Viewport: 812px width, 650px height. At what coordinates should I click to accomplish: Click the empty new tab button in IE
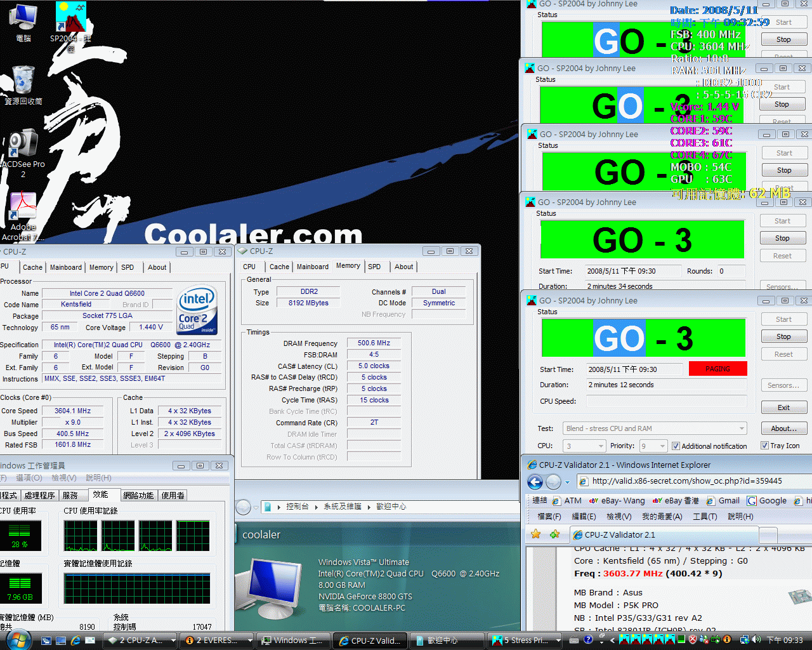[x=768, y=535]
